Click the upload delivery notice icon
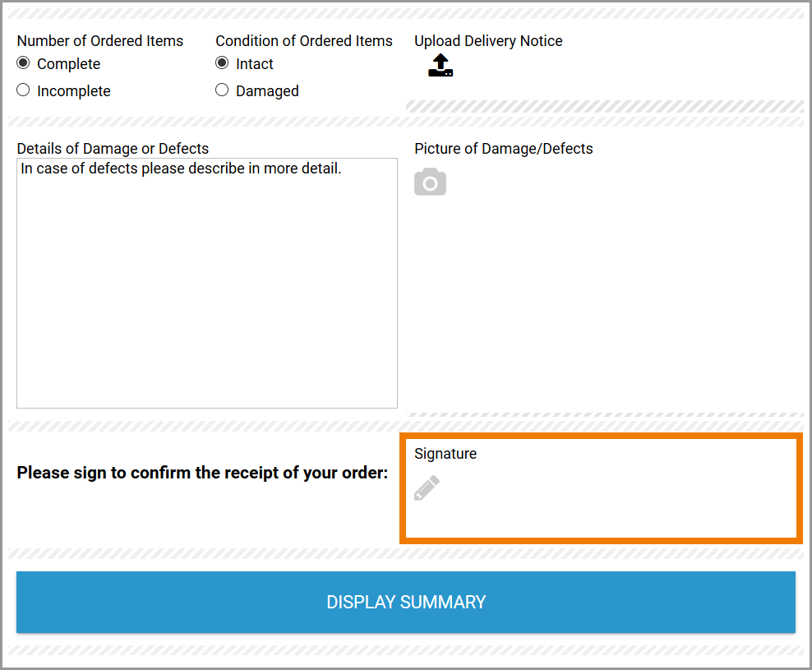 click(x=441, y=66)
